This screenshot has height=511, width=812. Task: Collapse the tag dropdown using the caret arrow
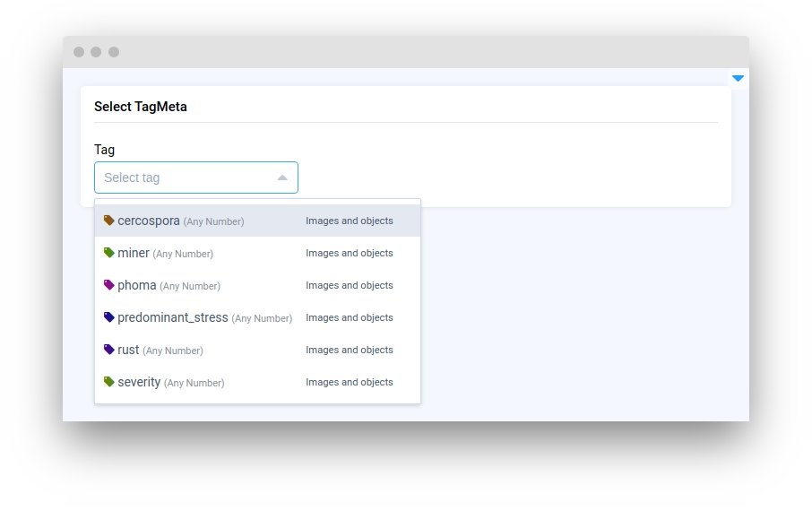coord(282,178)
